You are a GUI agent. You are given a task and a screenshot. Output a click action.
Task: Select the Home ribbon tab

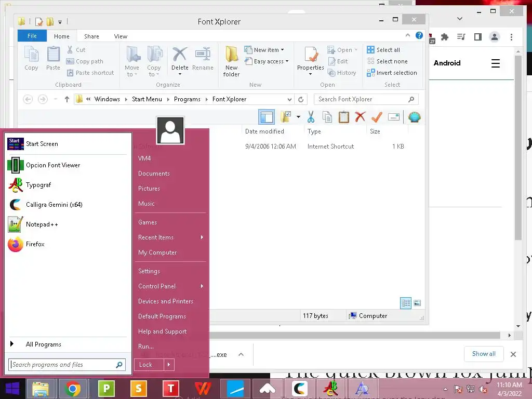coord(61,36)
